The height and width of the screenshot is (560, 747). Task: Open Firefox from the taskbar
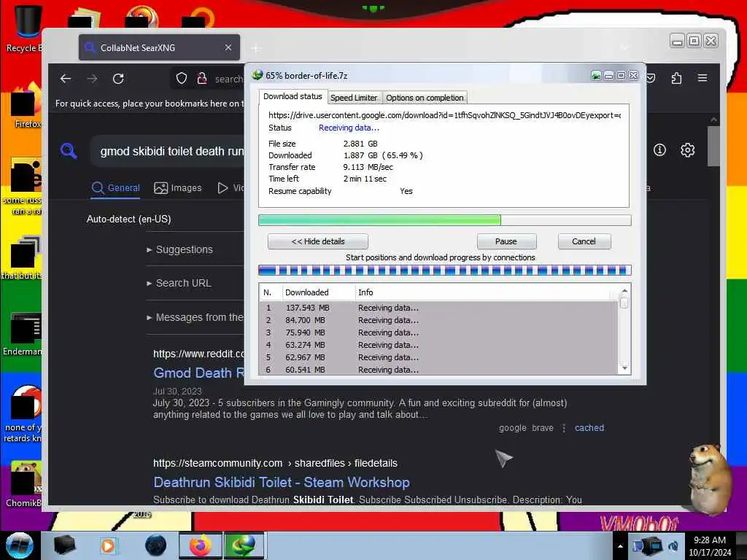click(x=201, y=545)
